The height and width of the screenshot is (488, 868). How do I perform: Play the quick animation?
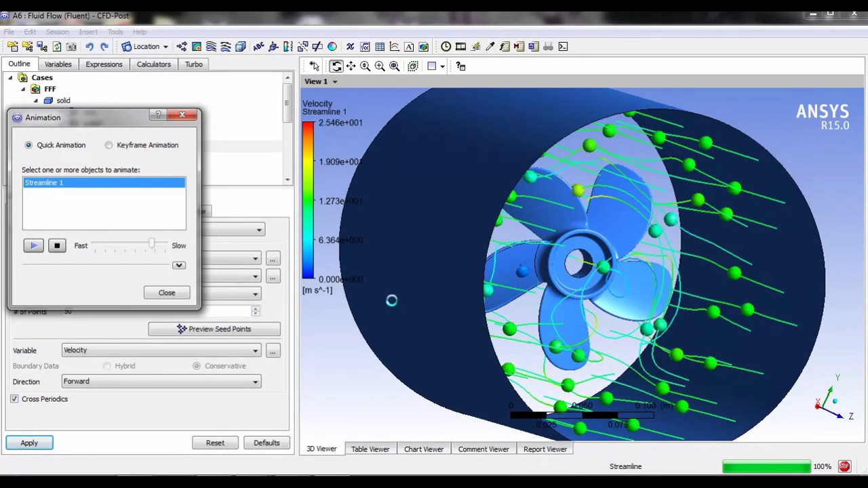pos(33,246)
